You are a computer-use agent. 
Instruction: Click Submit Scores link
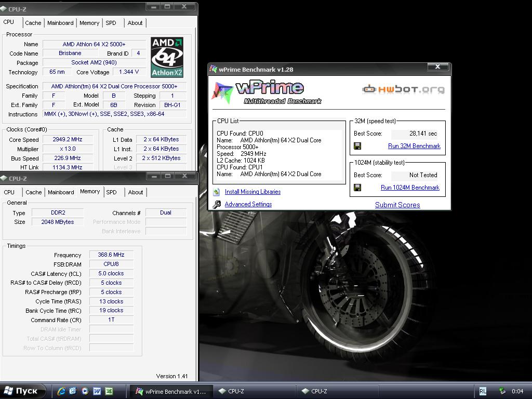(x=397, y=205)
